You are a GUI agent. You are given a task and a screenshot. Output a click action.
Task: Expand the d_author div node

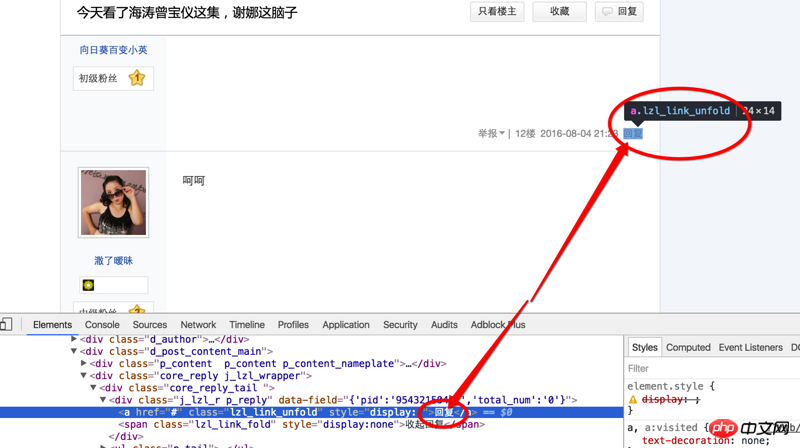click(74, 339)
